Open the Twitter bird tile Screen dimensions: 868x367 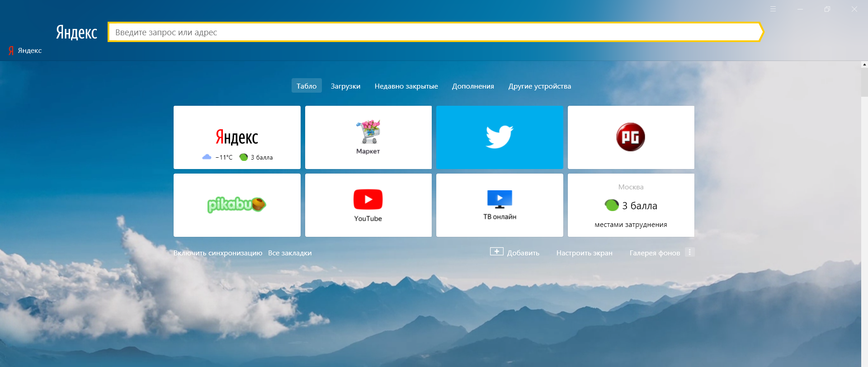point(500,137)
